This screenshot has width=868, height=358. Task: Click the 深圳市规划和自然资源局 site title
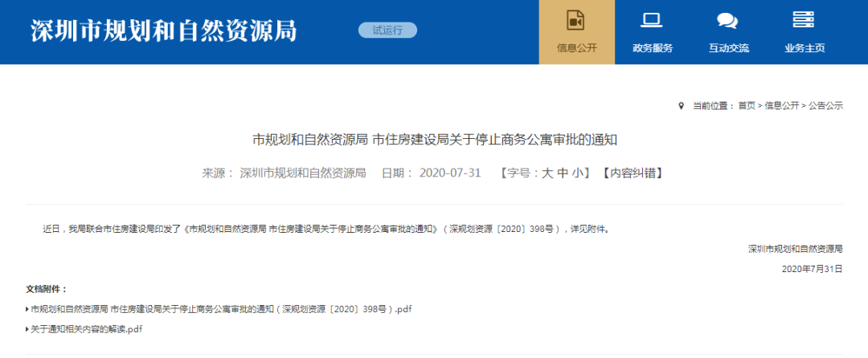164,31
